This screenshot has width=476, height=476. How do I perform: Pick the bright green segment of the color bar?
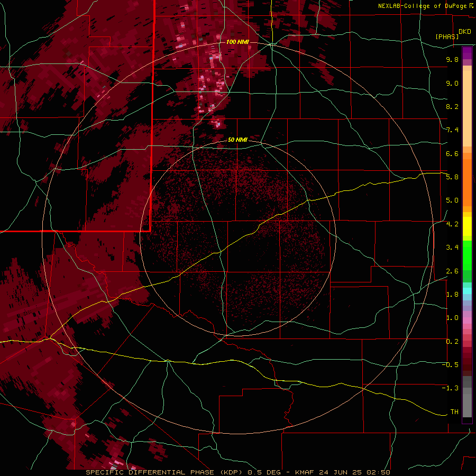click(467, 255)
